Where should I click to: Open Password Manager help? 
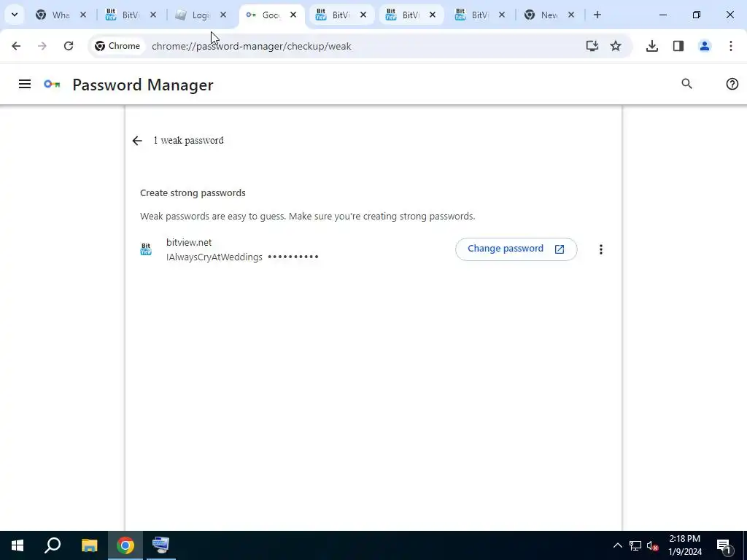(732, 84)
